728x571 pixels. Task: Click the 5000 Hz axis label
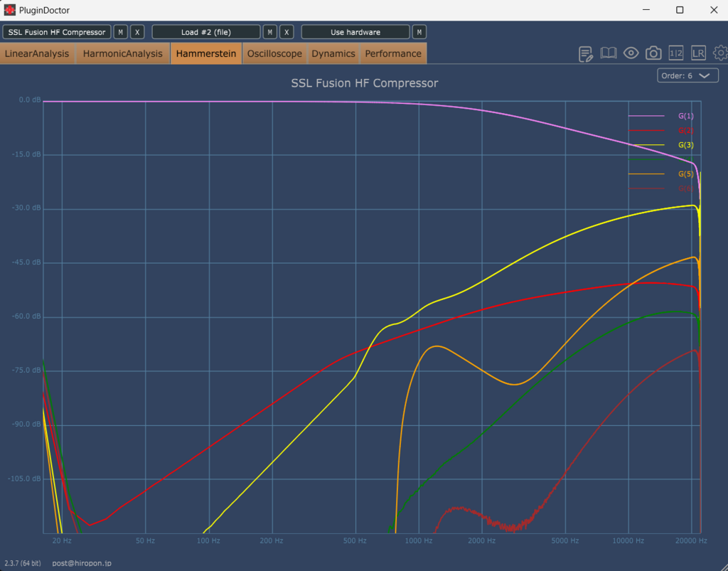coord(565,541)
